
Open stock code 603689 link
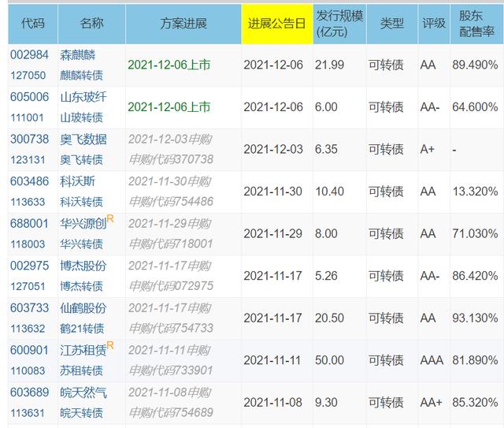coord(29,392)
